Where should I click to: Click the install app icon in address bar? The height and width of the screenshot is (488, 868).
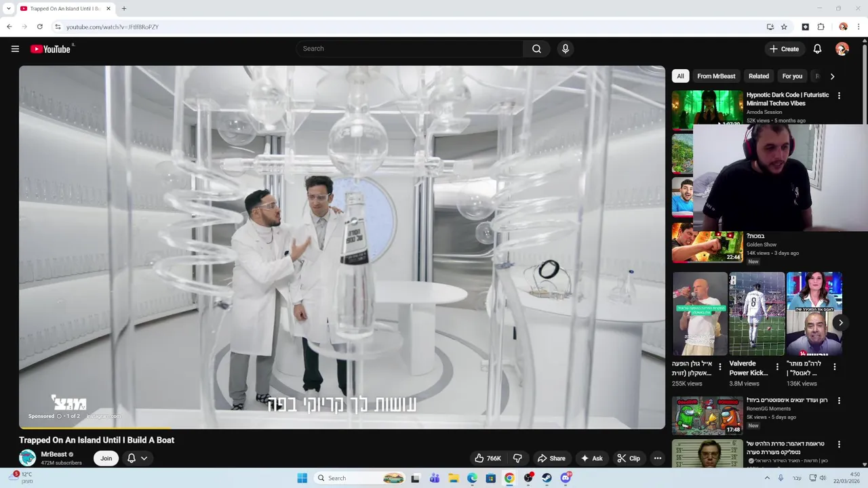click(770, 27)
